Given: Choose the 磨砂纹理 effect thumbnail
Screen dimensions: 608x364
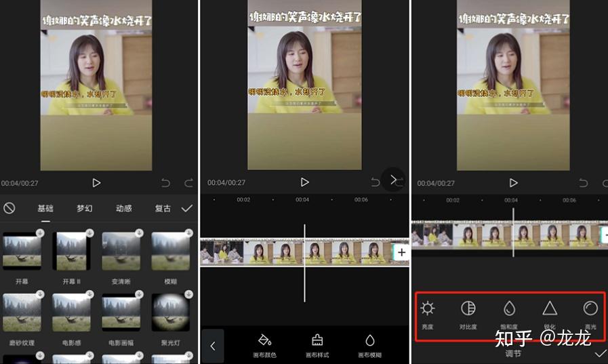Looking at the screenshot, I should pyautogui.click(x=22, y=312).
